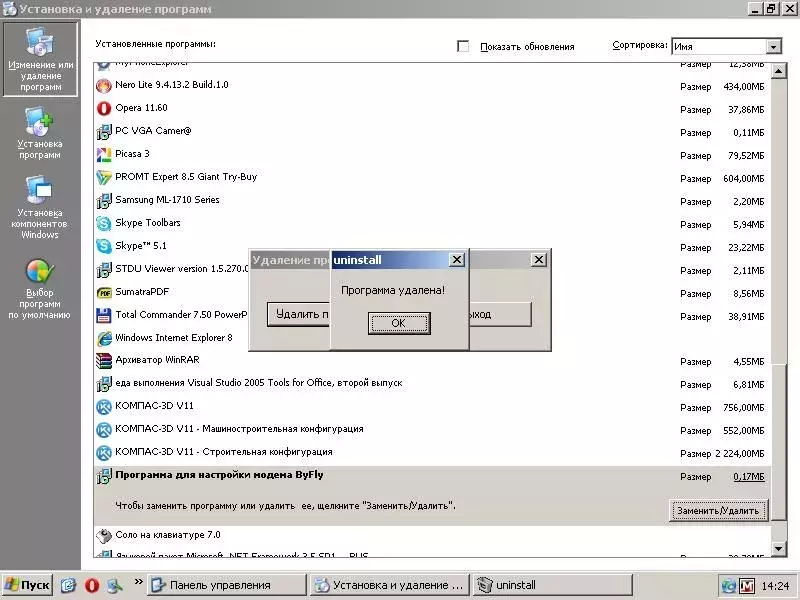
Task: Click the КОМПАС-3D V11 icon
Action: 104,407
